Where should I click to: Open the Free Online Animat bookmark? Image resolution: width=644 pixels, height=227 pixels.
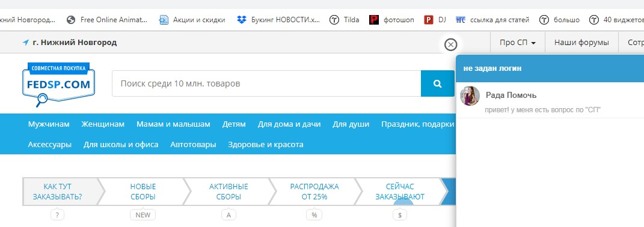(x=107, y=20)
